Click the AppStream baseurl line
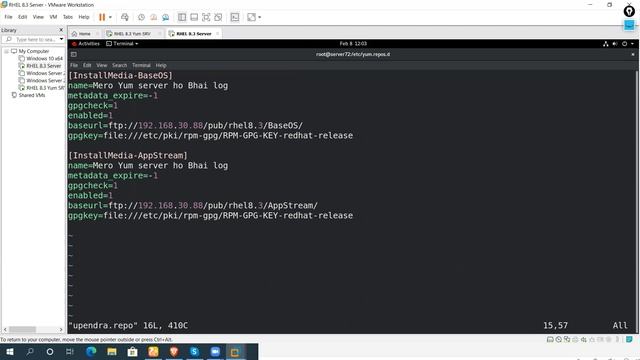640x360 pixels. 193,206
